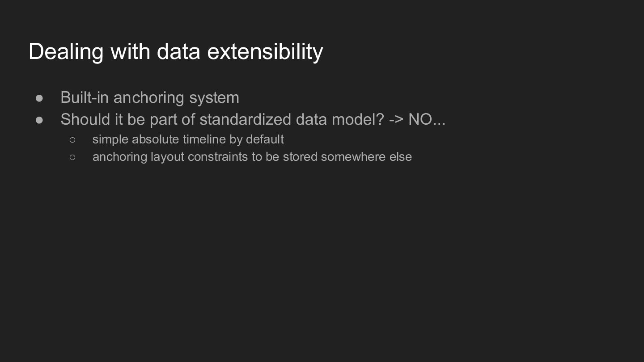
Task: Click the '->' arrow before NO
Action: pyautogui.click(x=396, y=119)
